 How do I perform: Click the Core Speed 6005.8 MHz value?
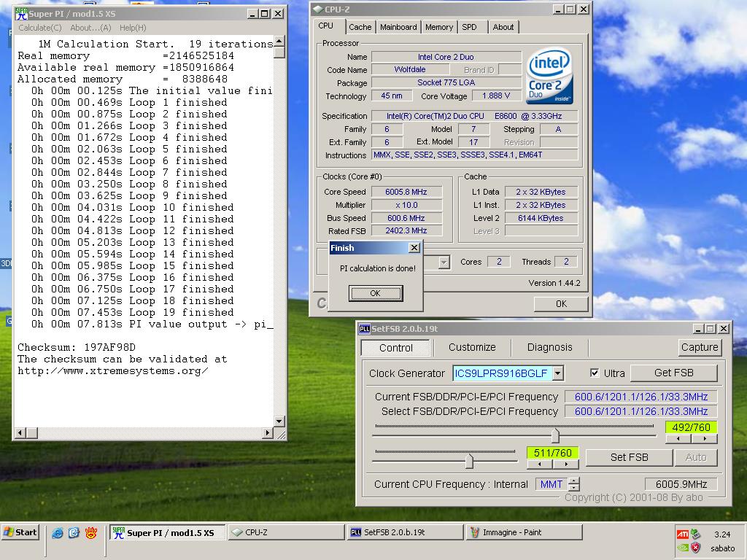(406, 192)
